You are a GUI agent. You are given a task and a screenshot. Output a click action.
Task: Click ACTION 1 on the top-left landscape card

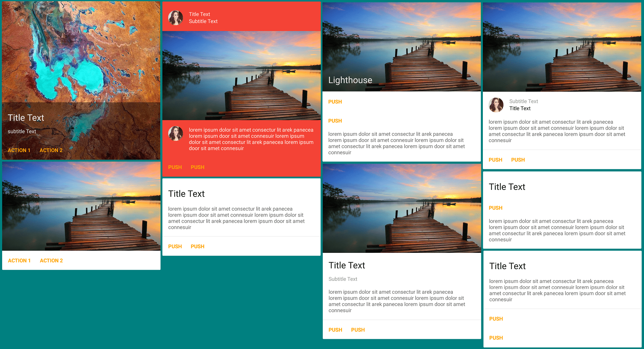point(19,150)
